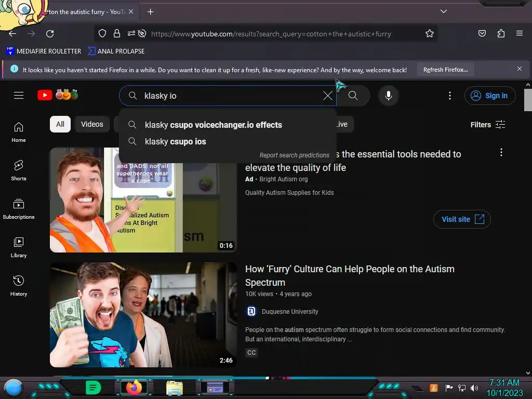532x399 pixels.
Task: Open the Furry Culture video thumbnail
Action: [x=143, y=314]
